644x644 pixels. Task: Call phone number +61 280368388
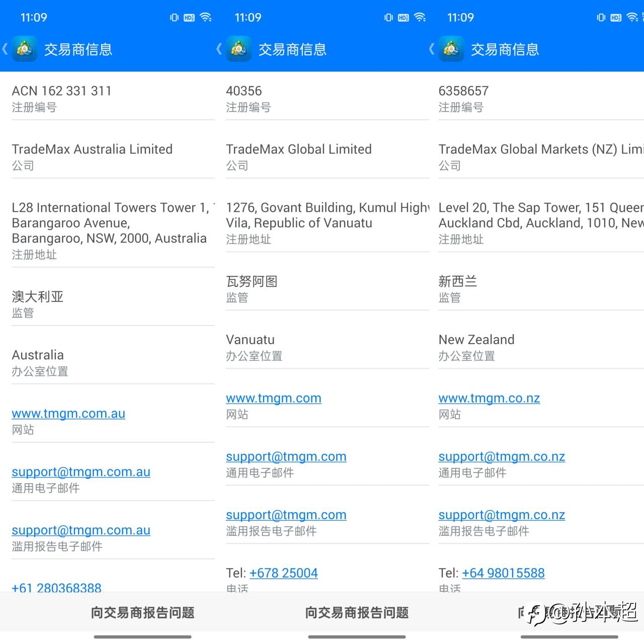(56, 587)
